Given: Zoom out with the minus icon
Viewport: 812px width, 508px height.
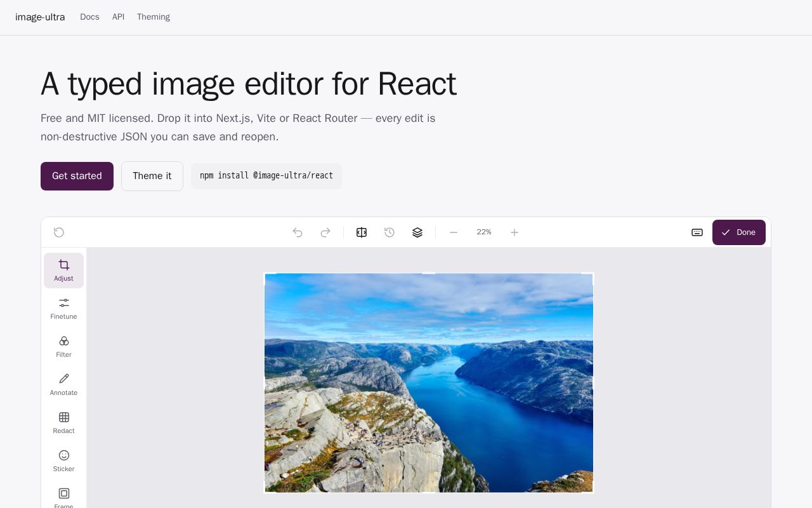Looking at the screenshot, I should [454, 232].
